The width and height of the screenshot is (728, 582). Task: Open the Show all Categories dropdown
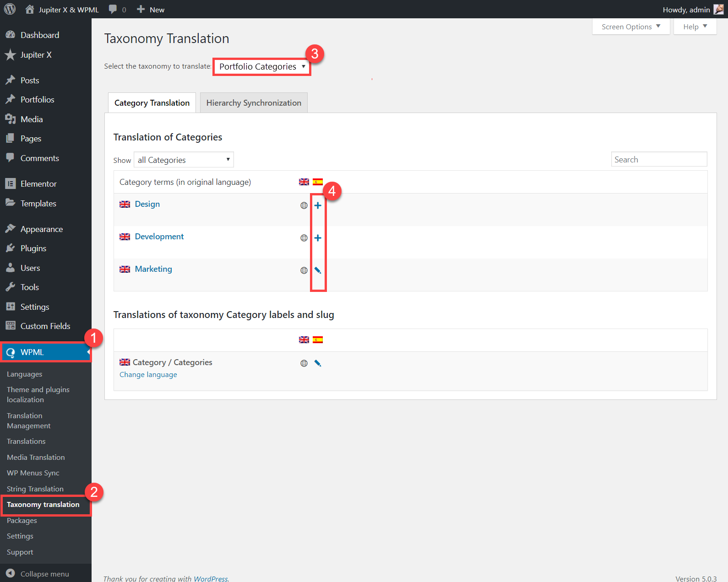(184, 160)
